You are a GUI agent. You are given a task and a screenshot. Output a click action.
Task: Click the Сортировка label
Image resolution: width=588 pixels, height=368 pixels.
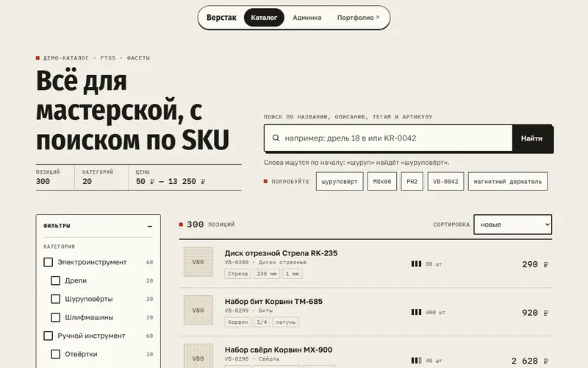(451, 224)
